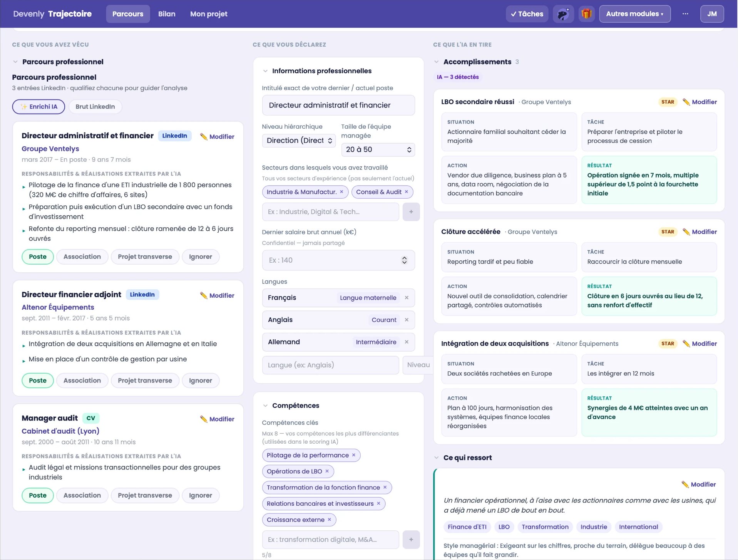Open Taille de l'équipe managée dropdown
This screenshot has height=560, width=738.
tap(378, 150)
